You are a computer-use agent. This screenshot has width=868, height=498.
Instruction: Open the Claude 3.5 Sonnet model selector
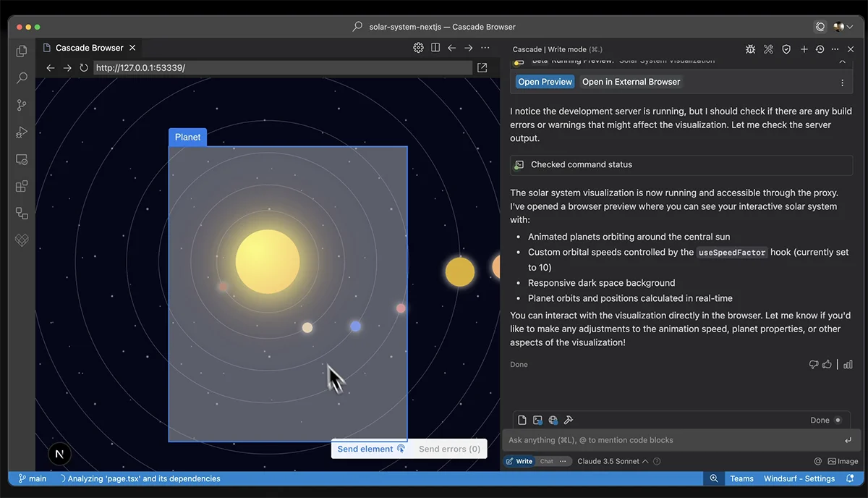click(613, 461)
